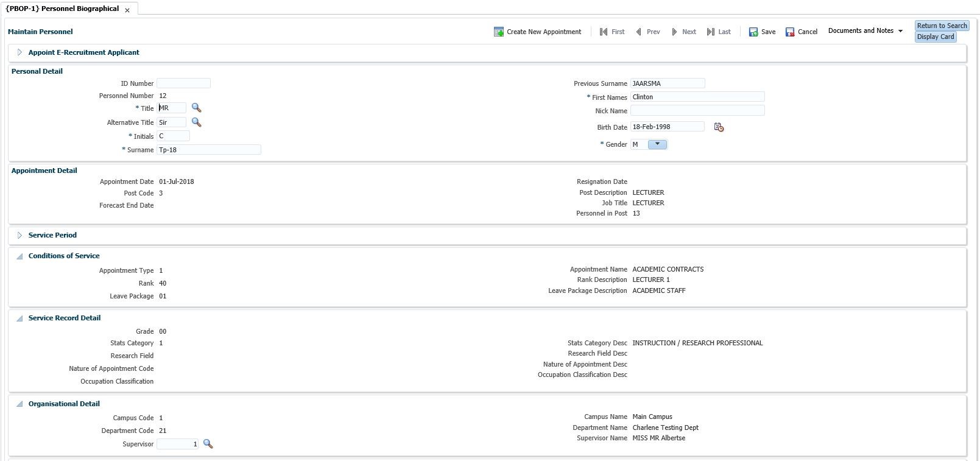Collapse the Conditions of Service section

[19, 256]
